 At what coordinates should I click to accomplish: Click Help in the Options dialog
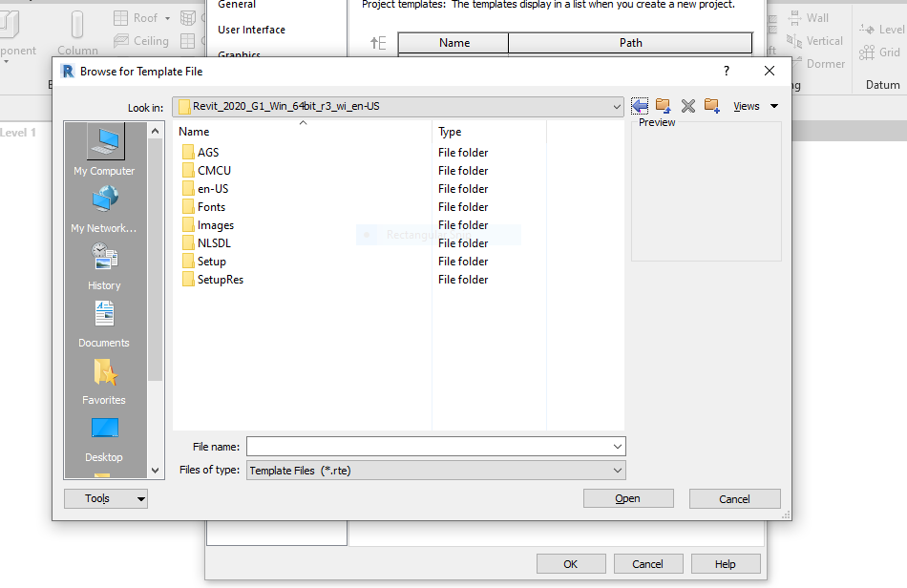pos(726,564)
